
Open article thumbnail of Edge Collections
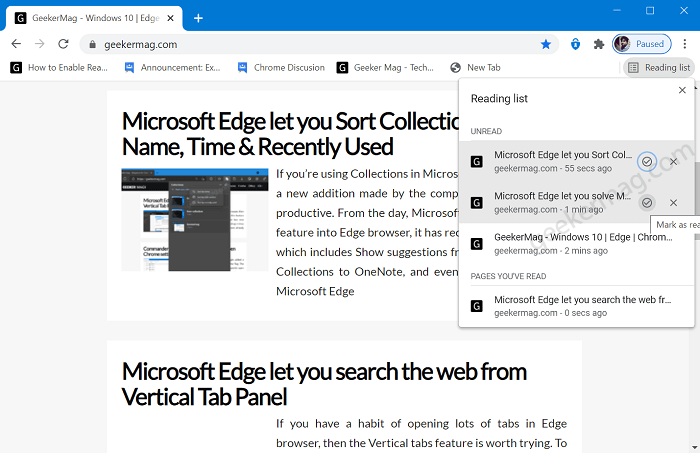[x=195, y=220]
